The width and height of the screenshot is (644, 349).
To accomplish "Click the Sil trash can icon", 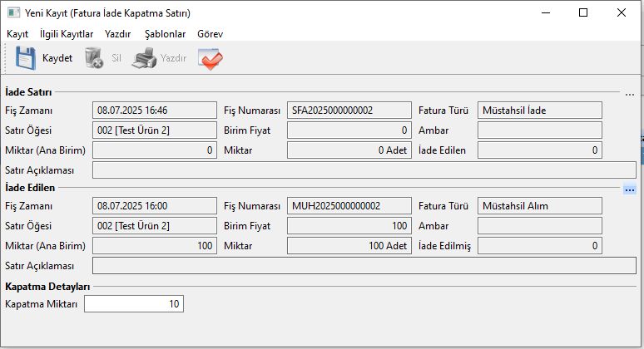I will point(93,58).
